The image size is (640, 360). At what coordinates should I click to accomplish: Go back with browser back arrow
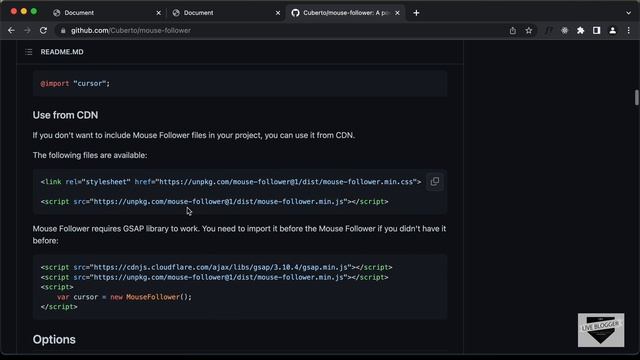[11, 31]
